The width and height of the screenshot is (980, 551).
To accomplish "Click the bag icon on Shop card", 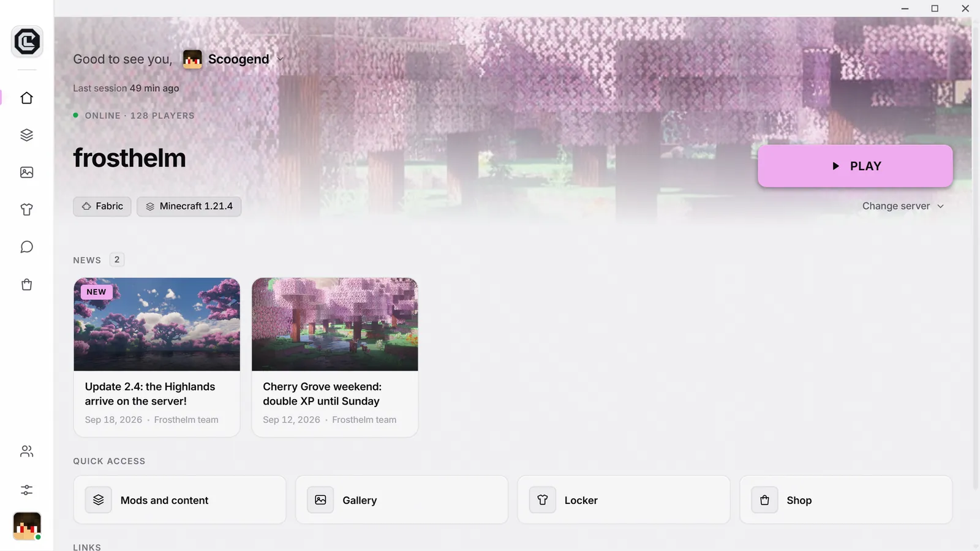I will tap(764, 500).
